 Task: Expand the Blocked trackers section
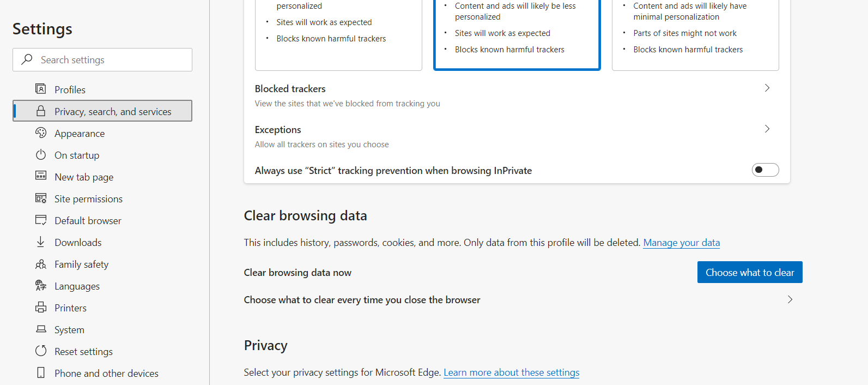[x=767, y=88]
